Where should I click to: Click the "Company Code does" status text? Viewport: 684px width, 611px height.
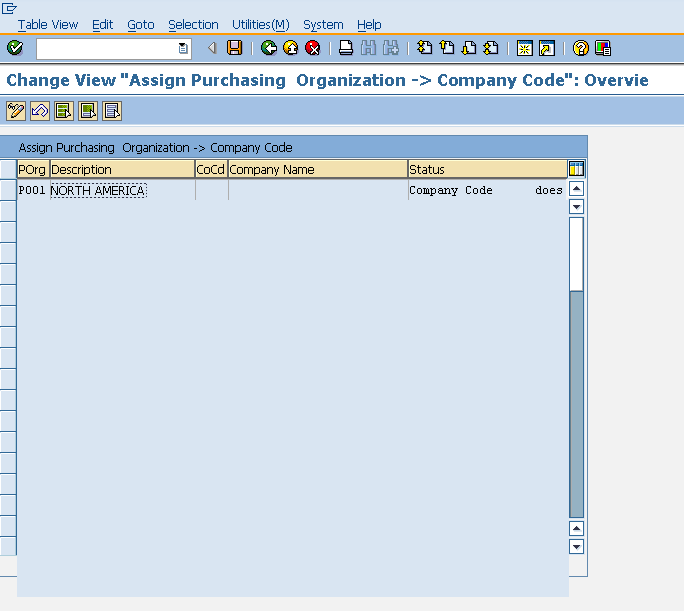point(486,191)
